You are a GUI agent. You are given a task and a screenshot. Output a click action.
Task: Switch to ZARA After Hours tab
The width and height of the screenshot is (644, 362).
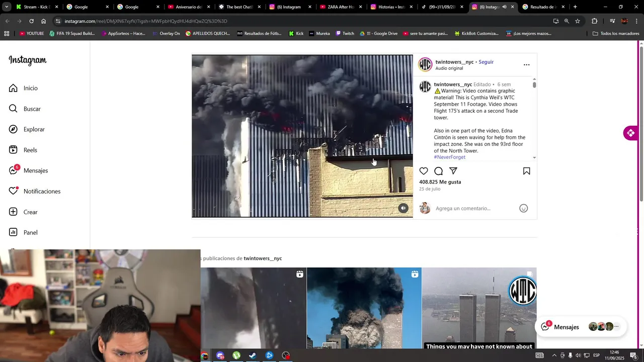tap(340, 7)
